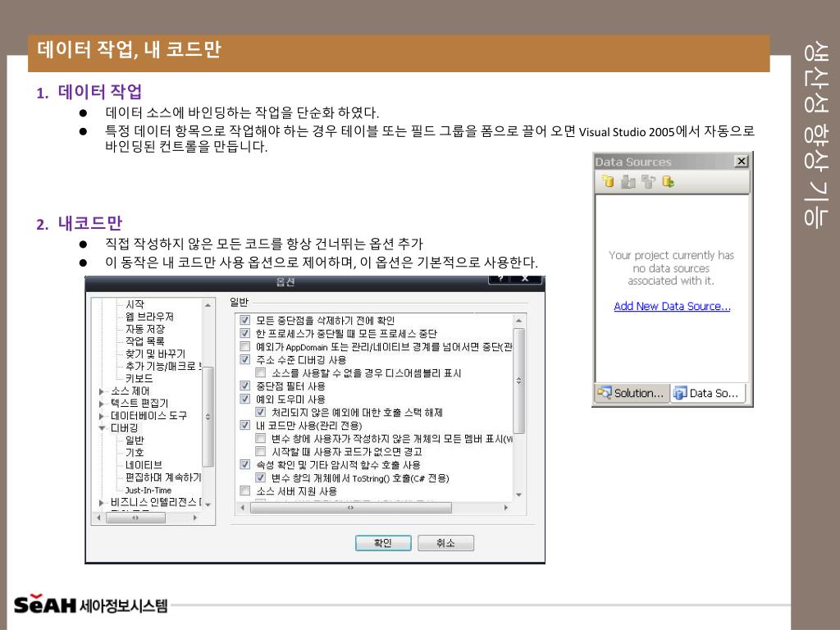The width and height of the screenshot is (840, 630).
Task: Click the settings list scroll up arrow
Action: pyautogui.click(x=518, y=320)
